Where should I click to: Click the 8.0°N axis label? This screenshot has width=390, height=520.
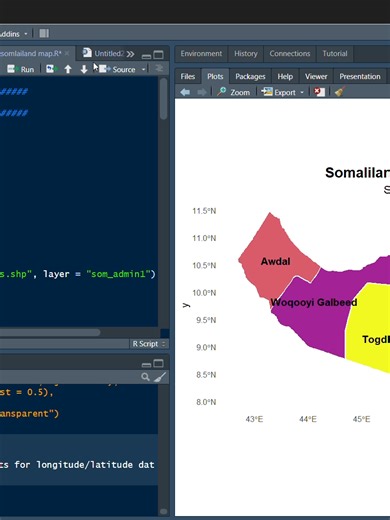click(x=206, y=402)
